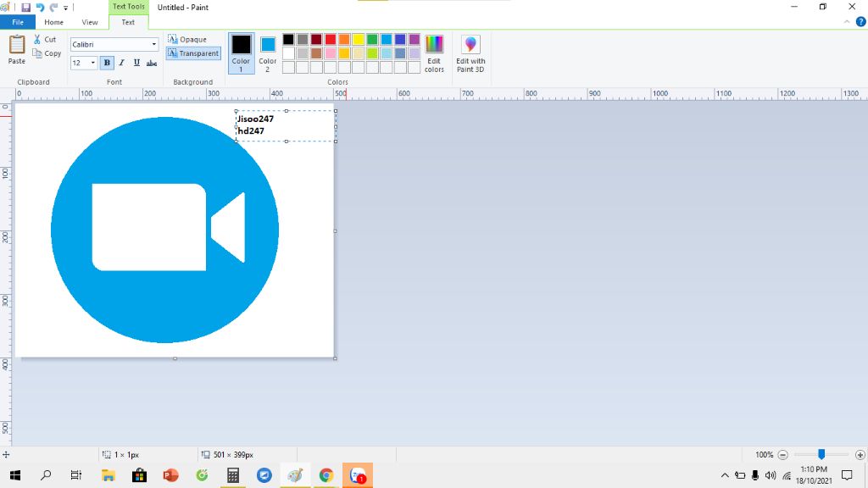Open Zoom app from taskbar

[x=264, y=475]
